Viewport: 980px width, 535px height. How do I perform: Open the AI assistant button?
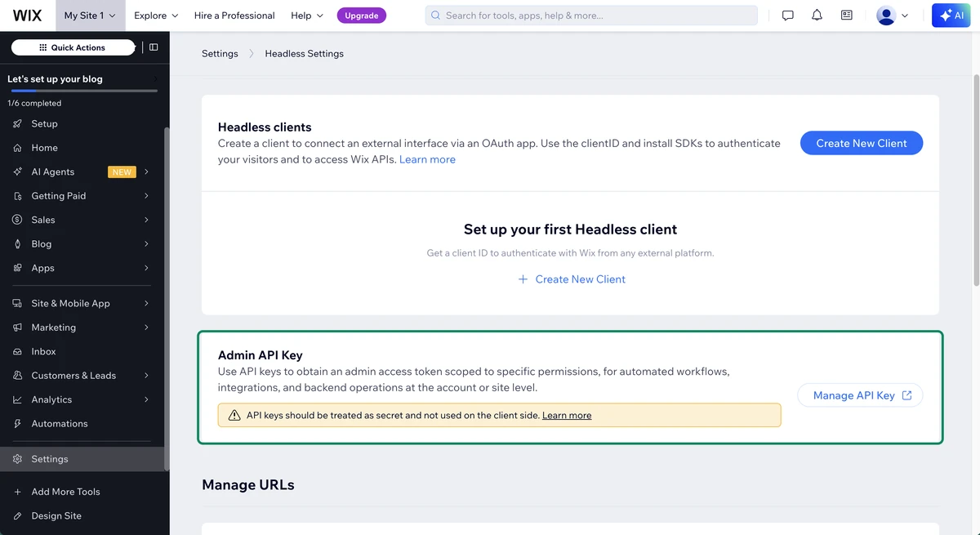point(951,16)
